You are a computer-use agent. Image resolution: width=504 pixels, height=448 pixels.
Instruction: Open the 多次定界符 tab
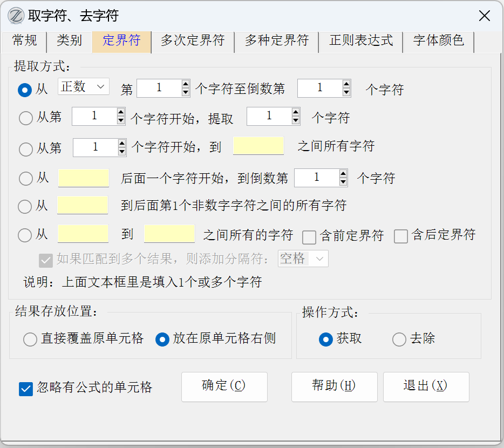[193, 41]
